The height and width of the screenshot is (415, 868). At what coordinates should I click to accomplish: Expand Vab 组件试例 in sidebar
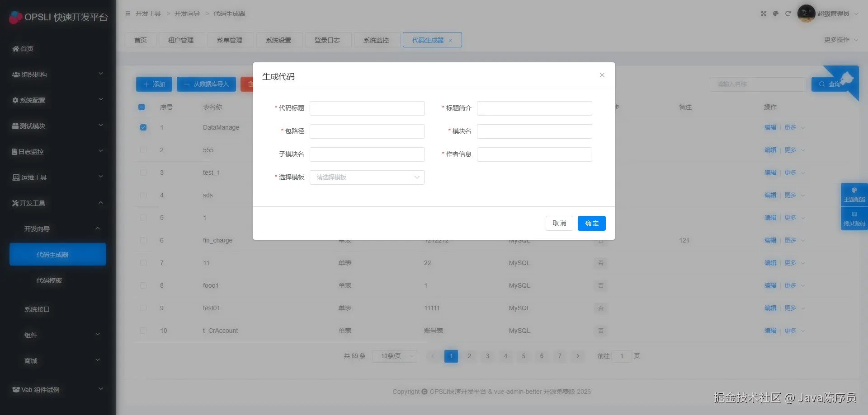[58, 390]
